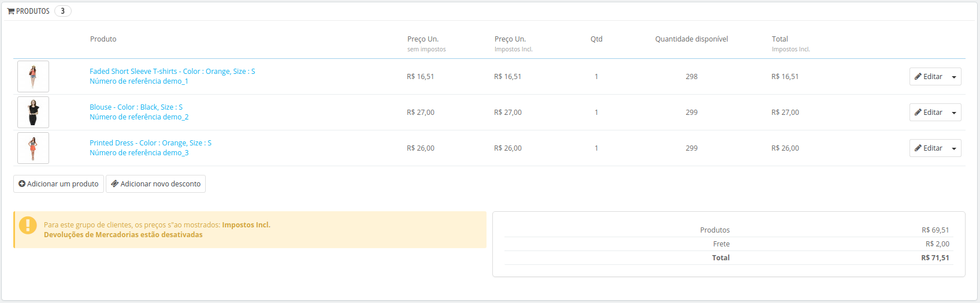Click the pencil icon for Blouse row
This screenshot has width=980, height=303.
coord(918,113)
